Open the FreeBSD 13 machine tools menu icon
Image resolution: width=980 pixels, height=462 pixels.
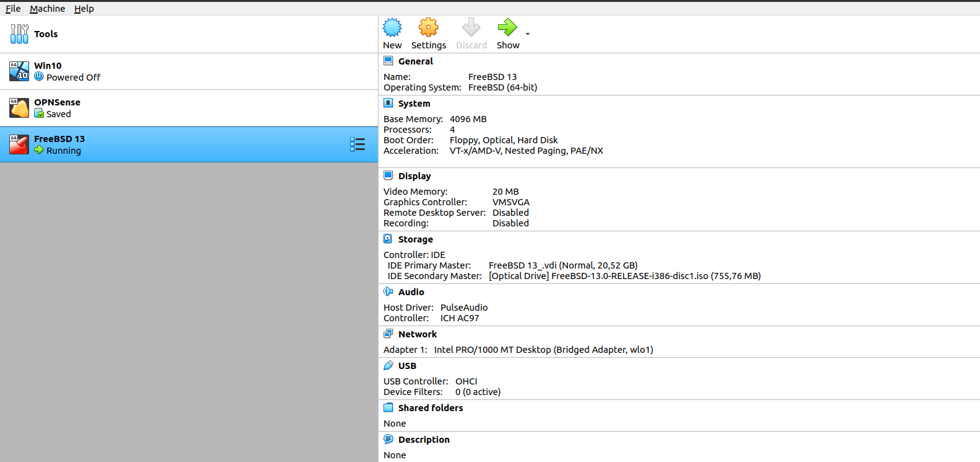357,144
